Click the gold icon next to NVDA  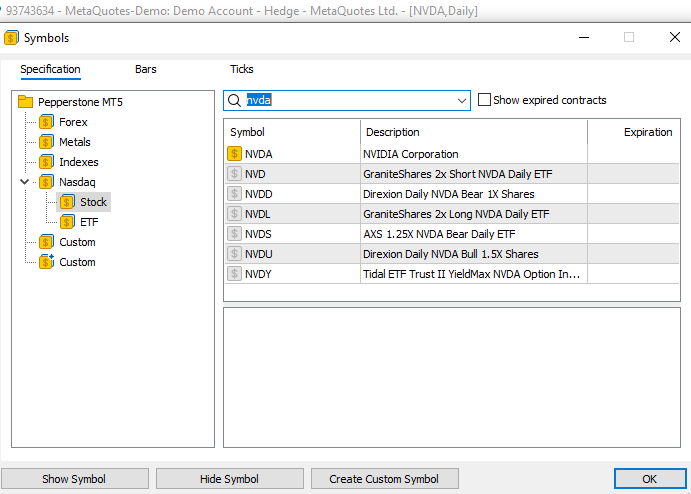[234, 154]
